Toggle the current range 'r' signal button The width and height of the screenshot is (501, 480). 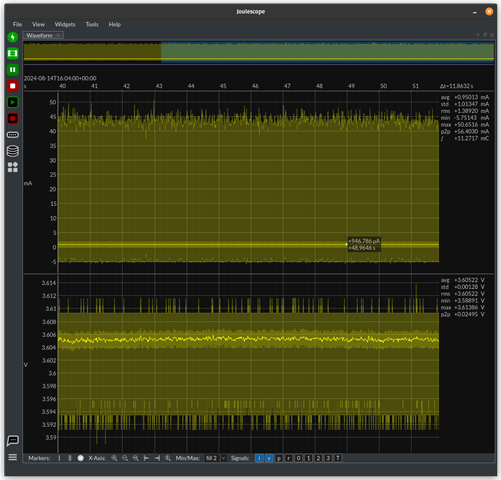click(289, 458)
